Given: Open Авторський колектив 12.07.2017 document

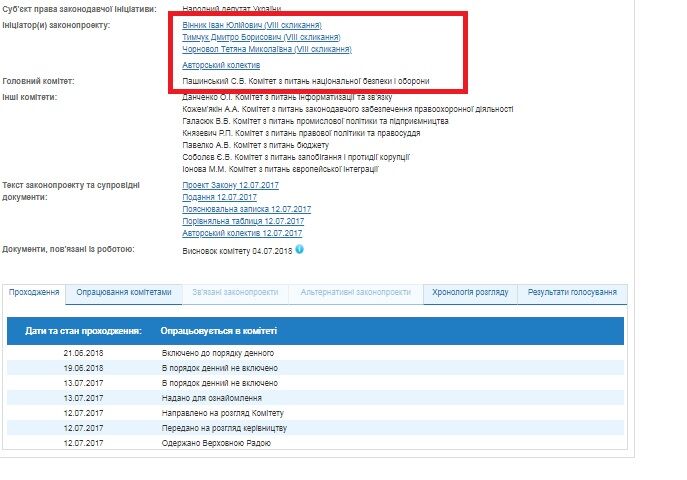Looking at the screenshot, I should (x=242, y=233).
